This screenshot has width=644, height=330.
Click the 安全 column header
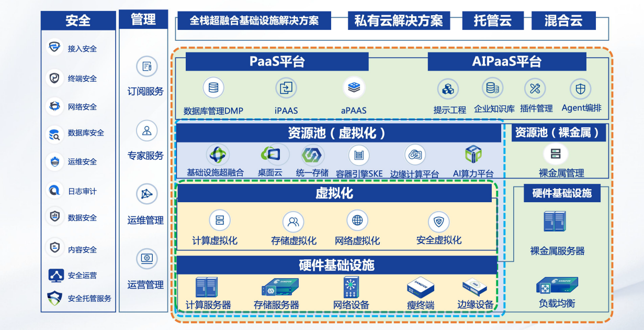click(x=78, y=20)
